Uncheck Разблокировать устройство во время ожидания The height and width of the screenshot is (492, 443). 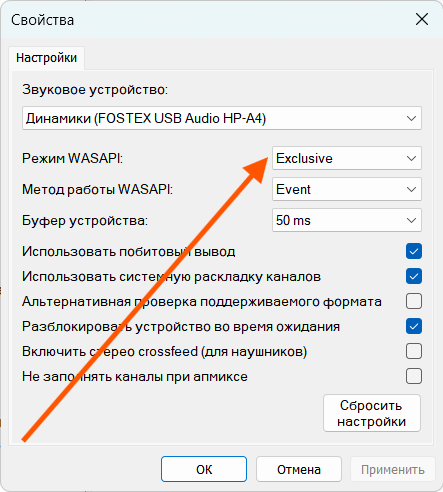(x=414, y=326)
